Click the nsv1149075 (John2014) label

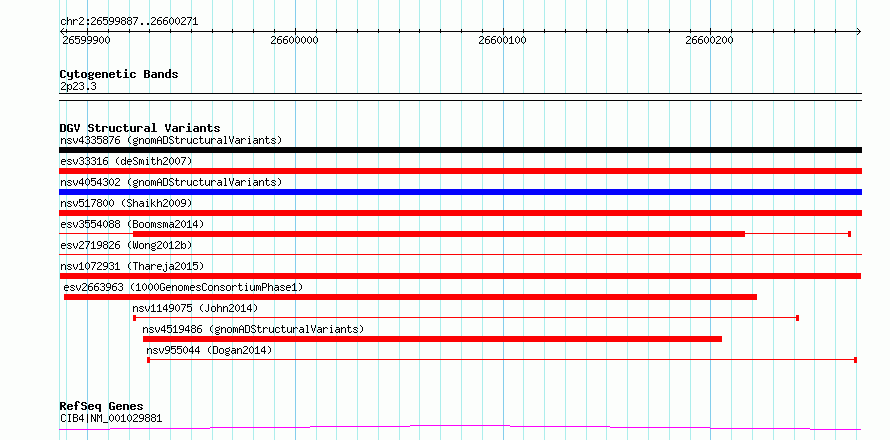[x=195, y=308]
